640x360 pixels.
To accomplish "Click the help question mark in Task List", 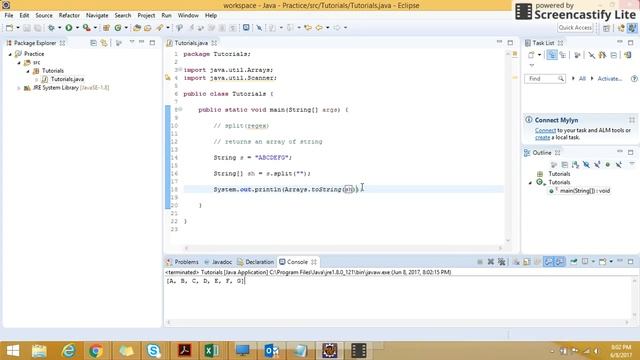I will coord(634,78).
